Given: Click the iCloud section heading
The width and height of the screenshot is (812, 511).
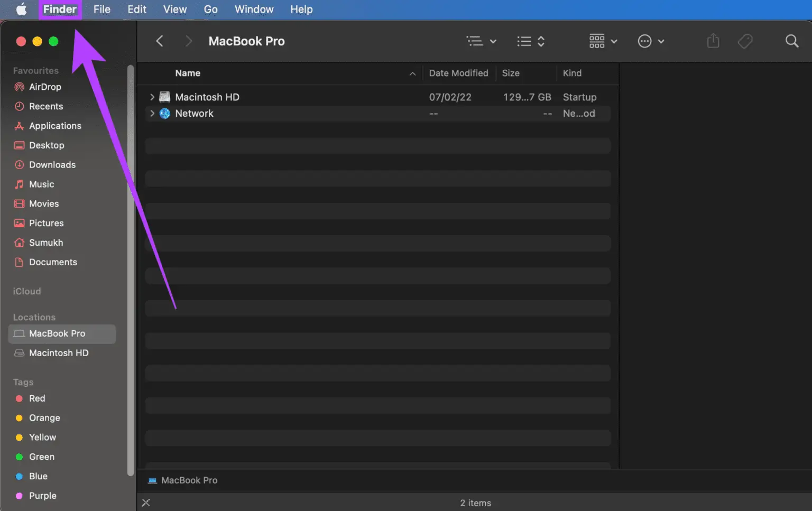Looking at the screenshot, I should [x=27, y=291].
